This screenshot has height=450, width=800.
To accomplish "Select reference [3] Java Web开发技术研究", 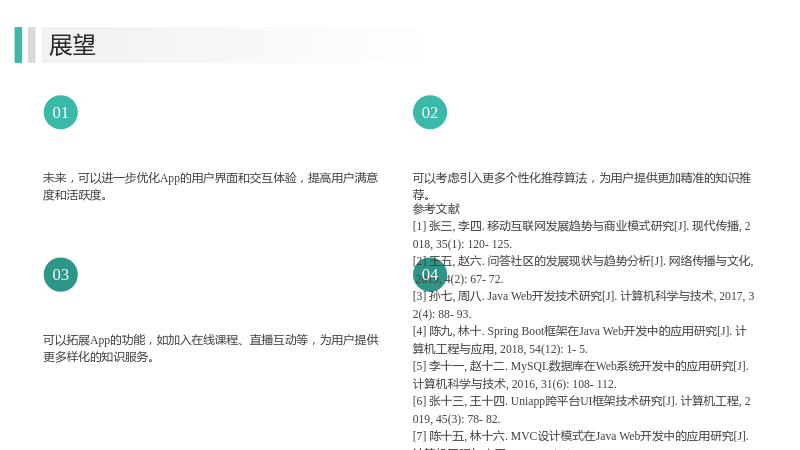I will coord(583,305).
